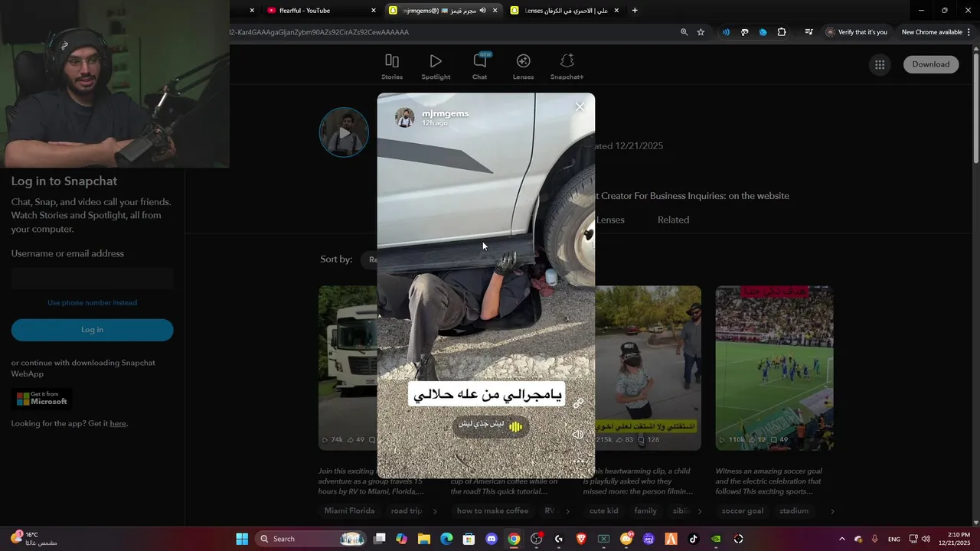The height and width of the screenshot is (551, 980).
Task: Copy the story link icon
Action: (578, 403)
